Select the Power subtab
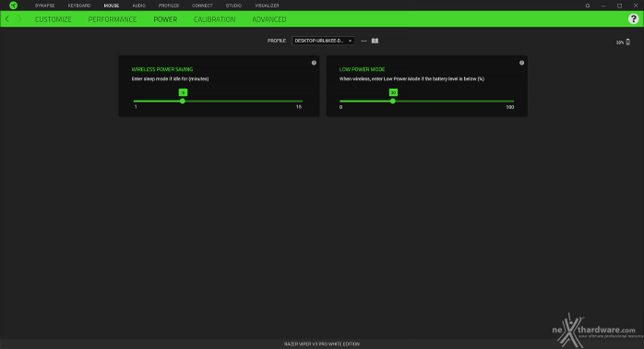This screenshot has height=349, width=644. point(165,19)
